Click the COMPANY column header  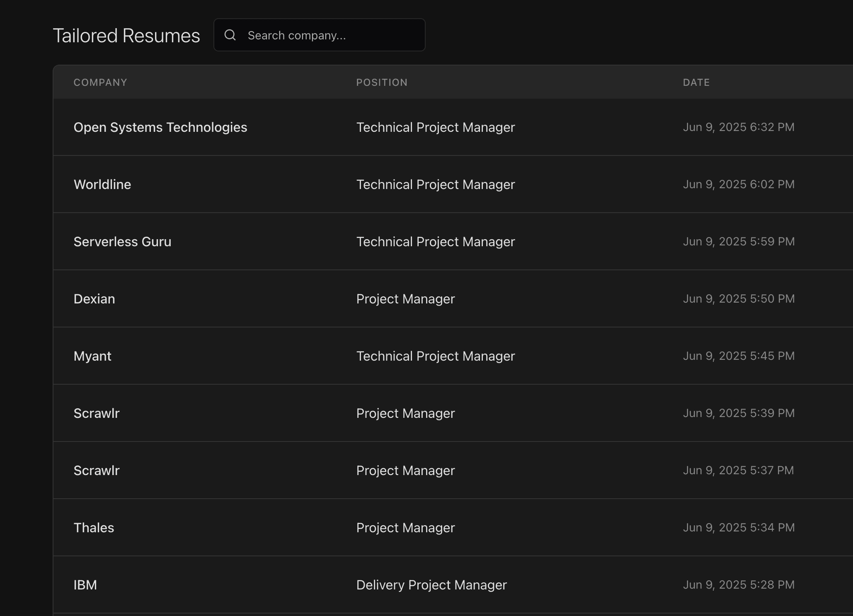coord(100,82)
